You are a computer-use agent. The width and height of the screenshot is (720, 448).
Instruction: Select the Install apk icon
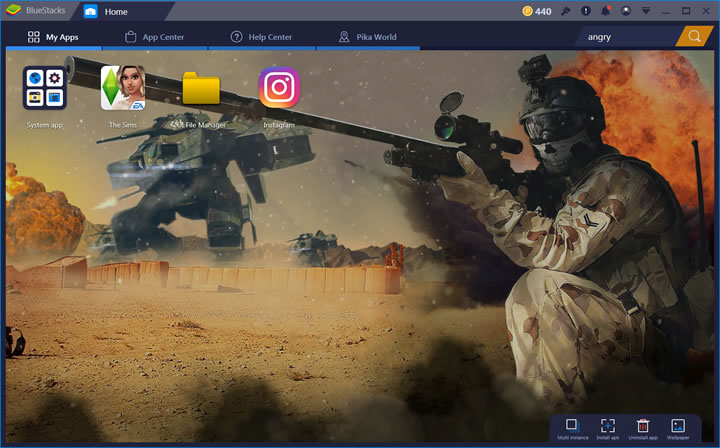point(608,426)
